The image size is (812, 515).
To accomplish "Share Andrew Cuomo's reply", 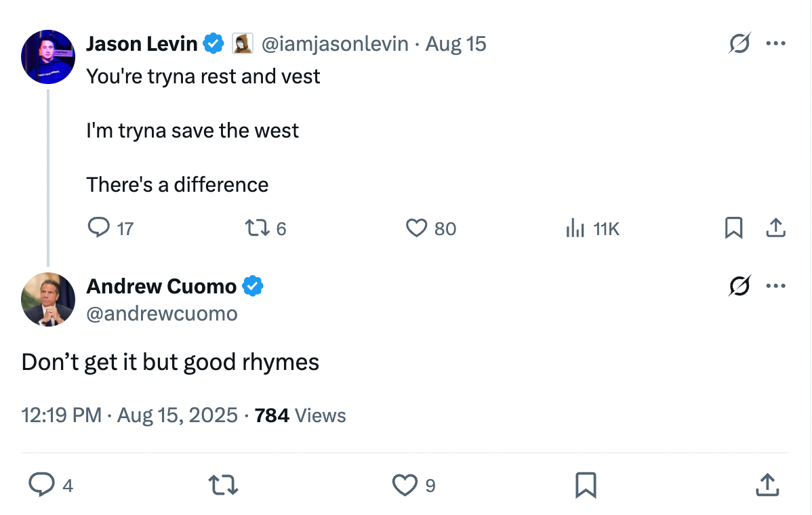I will click(x=767, y=485).
